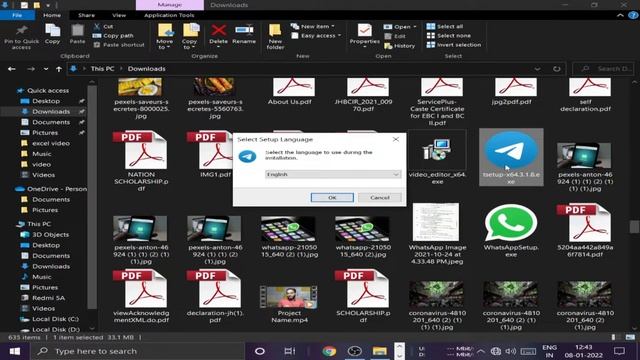Click the volume speaker tray icon
640x360 pixels.
click(510, 351)
